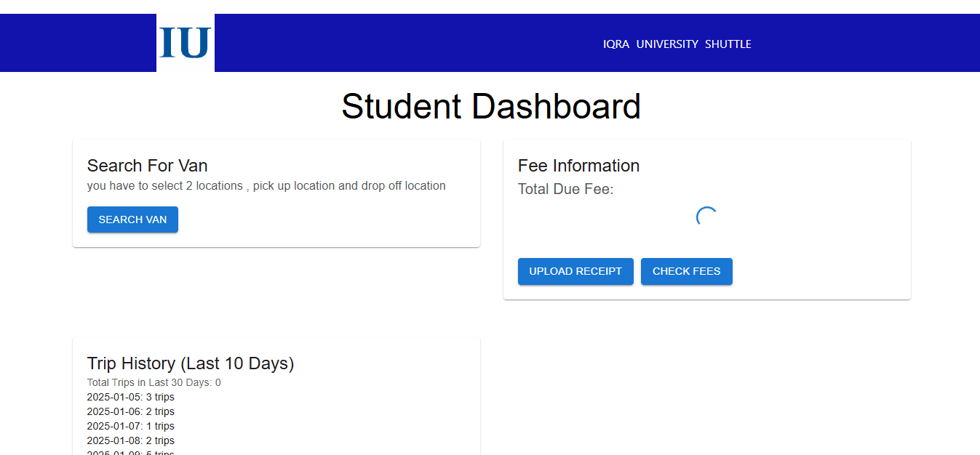The height and width of the screenshot is (455, 980).
Task: Select the 2025-01-06 trip entry
Action: coord(131,411)
